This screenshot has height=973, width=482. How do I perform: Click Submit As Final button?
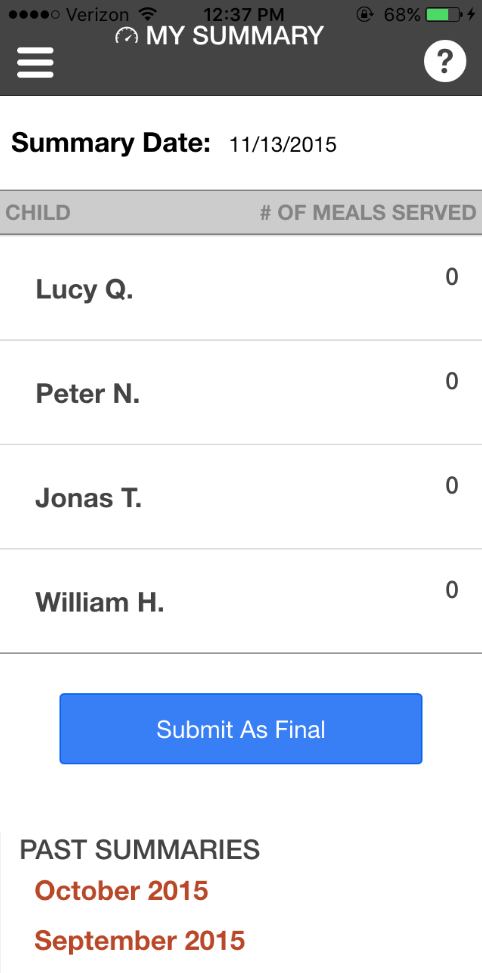[241, 729]
